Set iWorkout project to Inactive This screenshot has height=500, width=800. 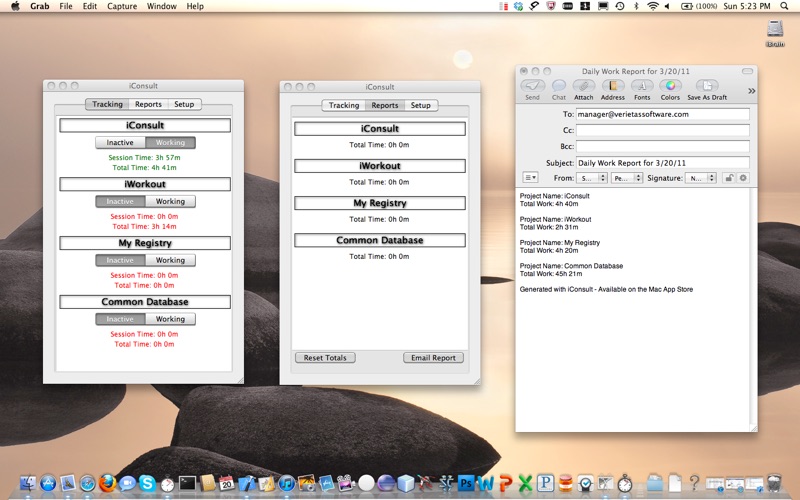[120, 201]
